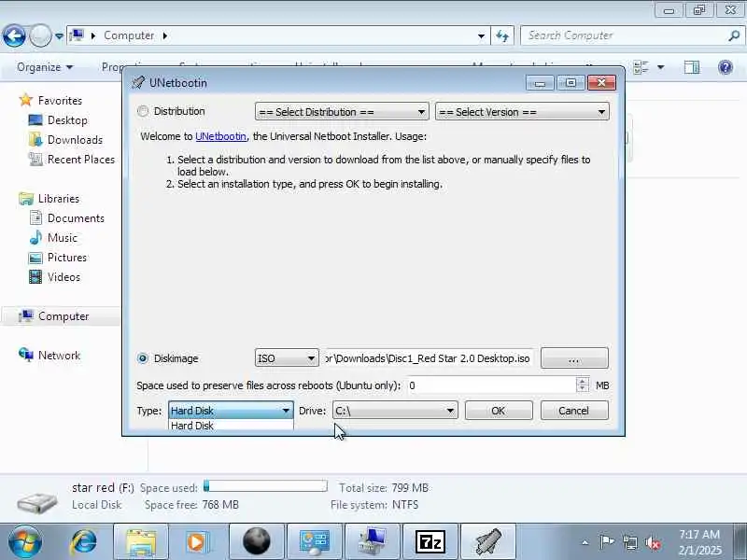Open 7-Zip from the taskbar
The image size is (747, 560).
430,541
